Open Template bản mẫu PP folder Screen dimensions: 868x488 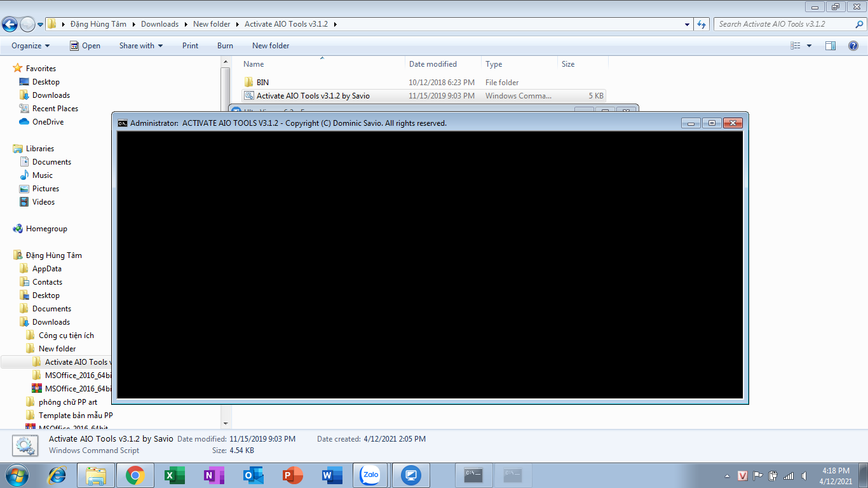point(76,416)
